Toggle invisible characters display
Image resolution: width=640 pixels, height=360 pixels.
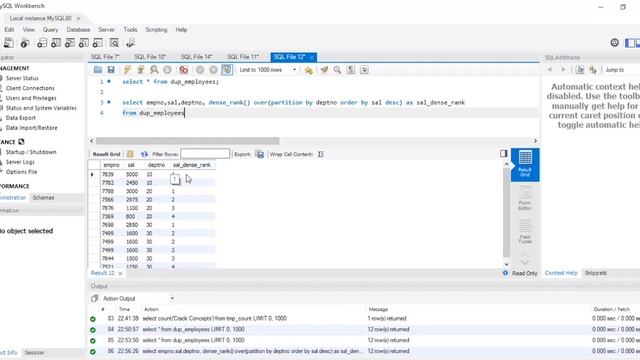351,70
